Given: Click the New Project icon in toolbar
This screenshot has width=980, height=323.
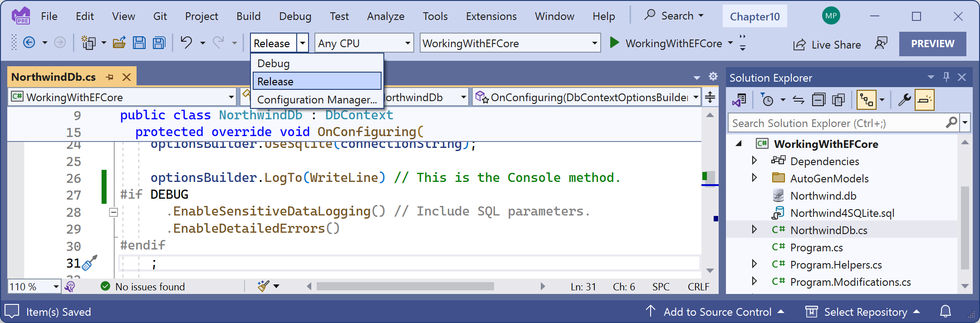Looking at the screenshot, I should [x=88, y=43].
